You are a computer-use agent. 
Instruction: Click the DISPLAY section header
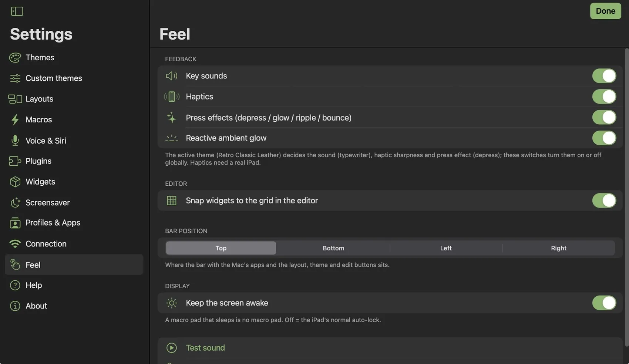[x=177, y=286]
